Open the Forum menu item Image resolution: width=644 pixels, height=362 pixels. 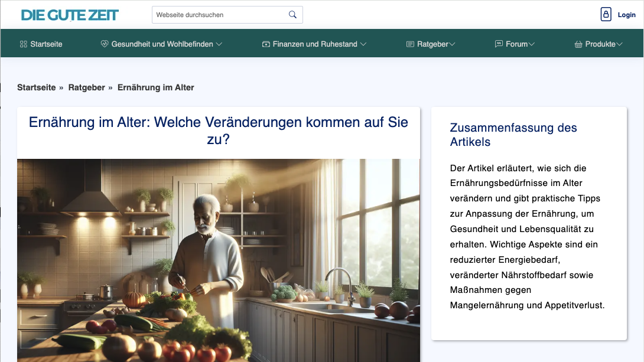pos(517,43)
